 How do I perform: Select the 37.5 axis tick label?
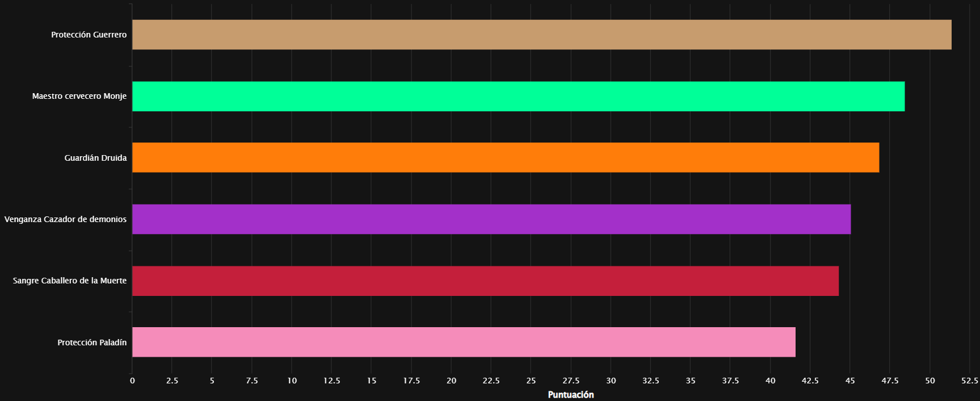(730, 381)
